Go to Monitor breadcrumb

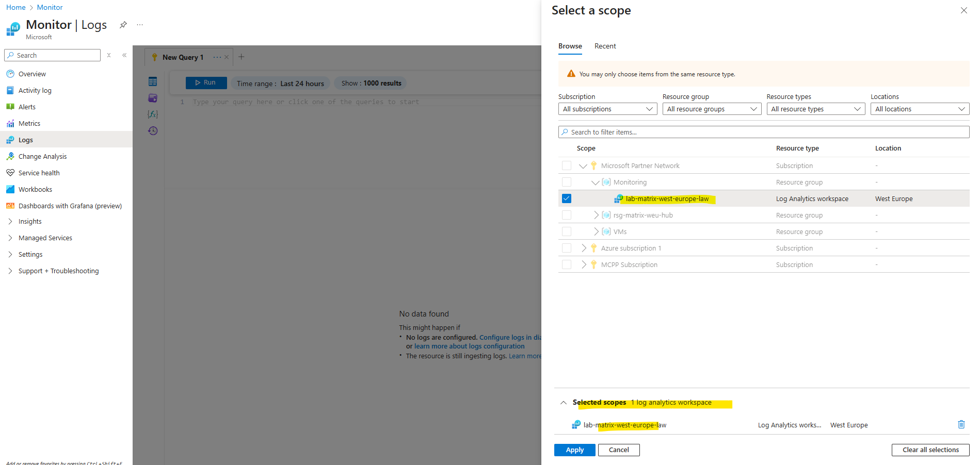click(50, 7)
